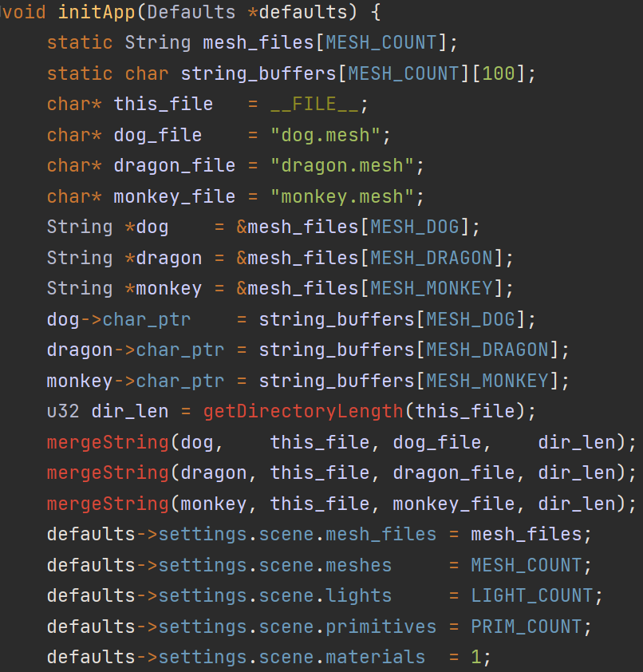The image size is (643, 672).
Task: Click MESH_COUNT assigned to scene.meshes
Action: pyautogui.click(x=526, y=565)
